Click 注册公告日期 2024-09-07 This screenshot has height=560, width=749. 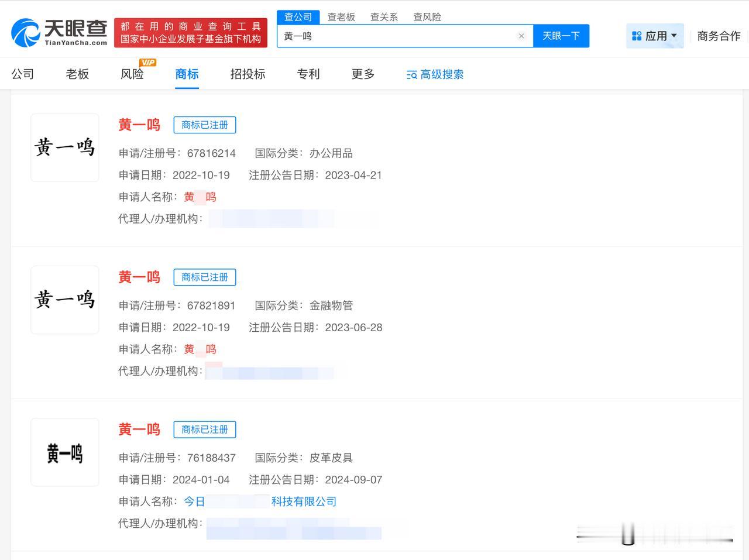coord(353,480)
